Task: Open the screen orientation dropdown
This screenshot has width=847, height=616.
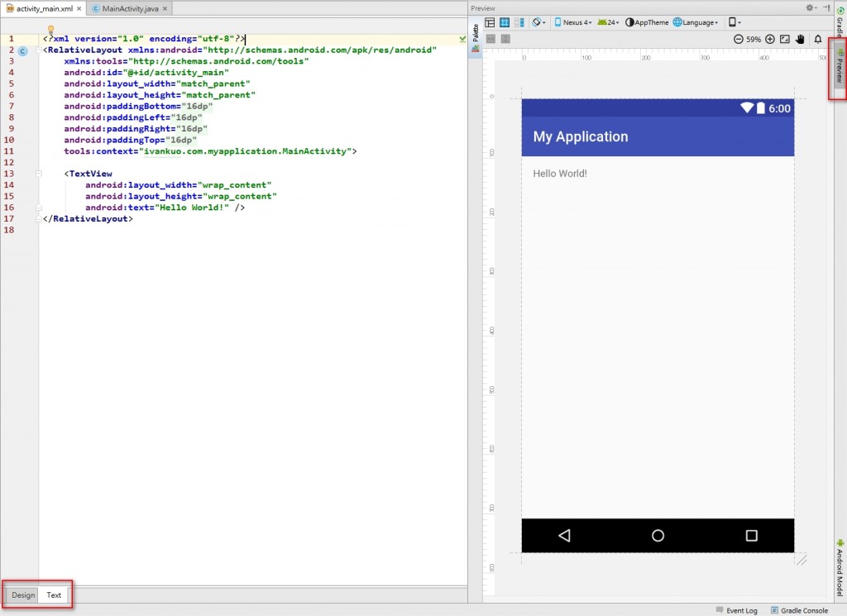Action: pos(538,22)
